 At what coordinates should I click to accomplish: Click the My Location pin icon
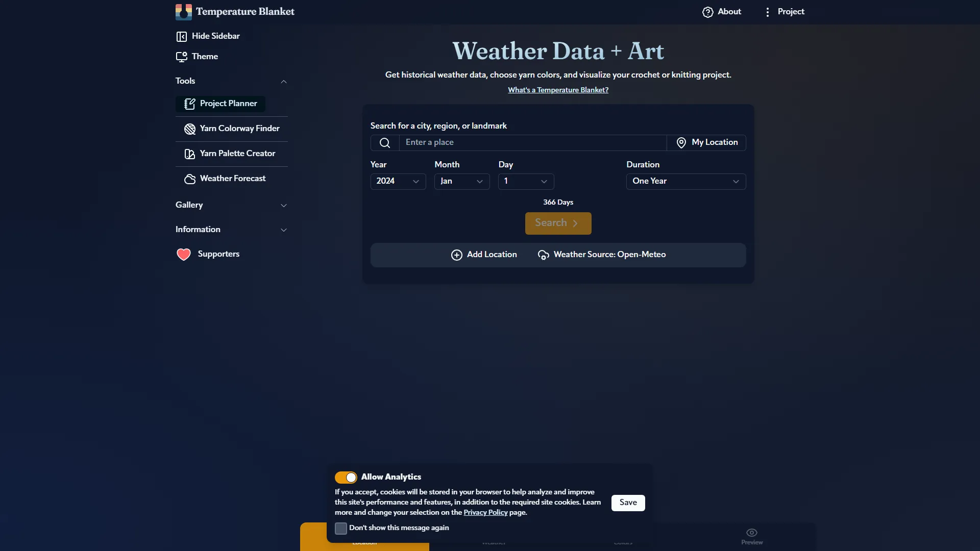pyautogui.click(x=681, y=143)
